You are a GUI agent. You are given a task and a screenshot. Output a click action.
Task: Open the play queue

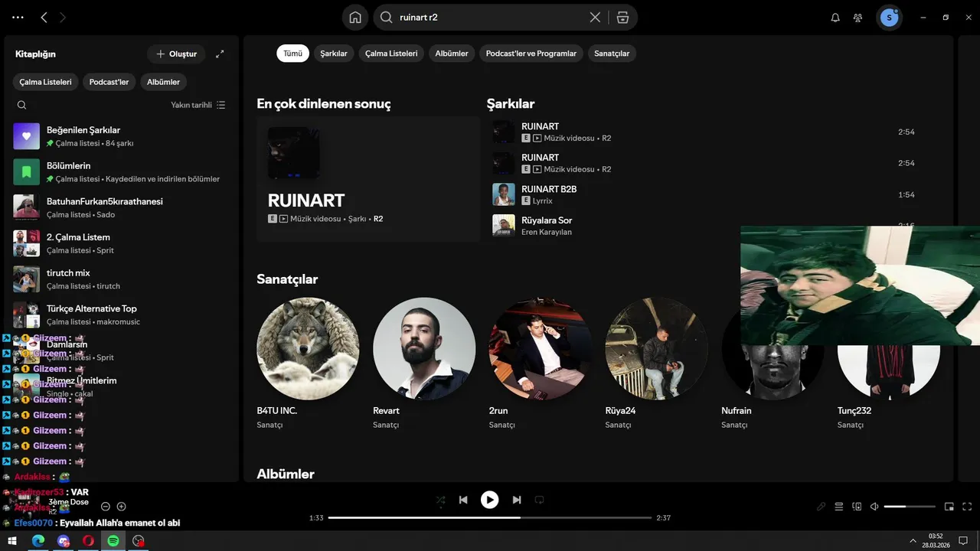[x=838, y=507]
